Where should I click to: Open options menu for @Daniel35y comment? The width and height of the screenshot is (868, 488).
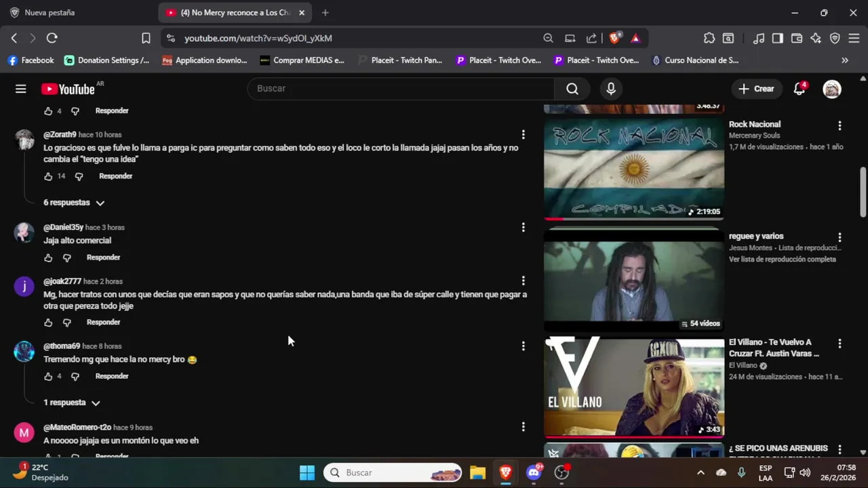tap(523, 228)
